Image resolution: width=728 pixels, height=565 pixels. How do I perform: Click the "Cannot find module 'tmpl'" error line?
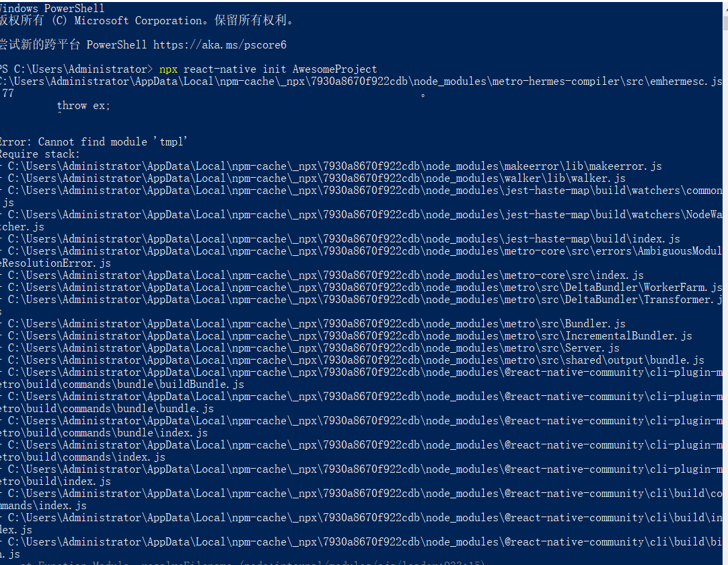[x=94, y=141]
